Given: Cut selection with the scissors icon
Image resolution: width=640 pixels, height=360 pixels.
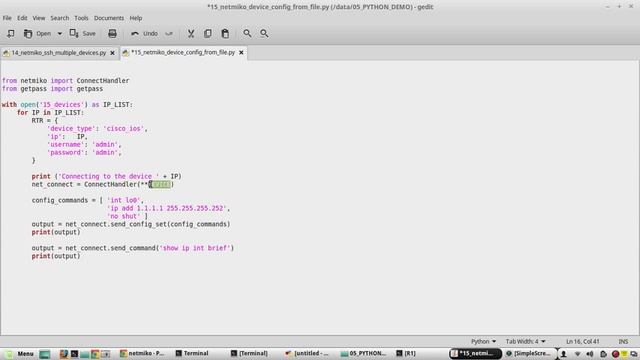Looking at the screenshot, I should click(191, 33).
